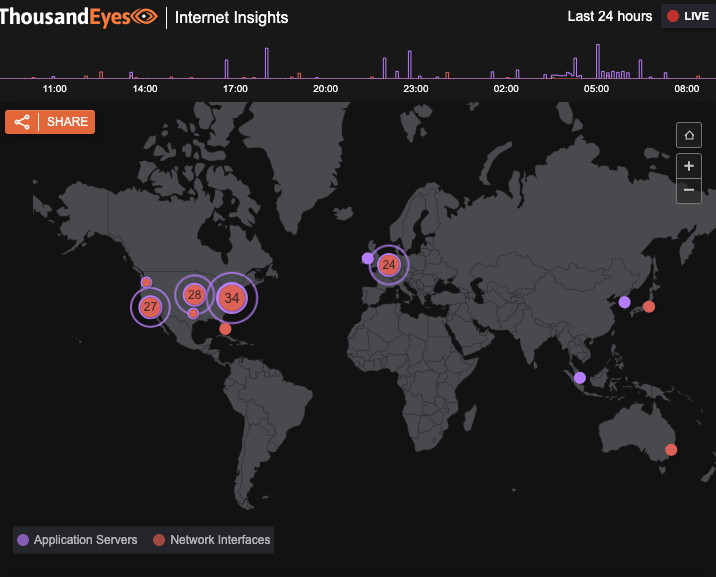Click the red marker over Japan
The height and width of the screenshot is (577, 716).
coord(649,307)
